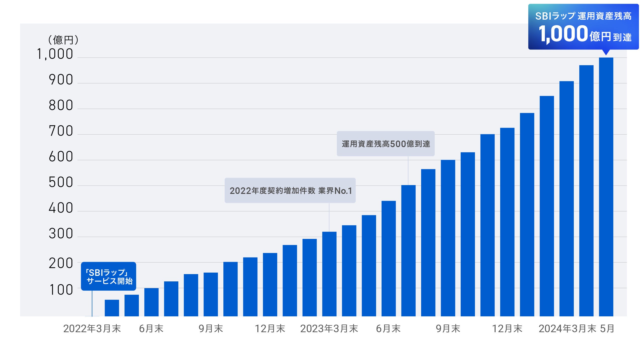Click the 2023年3月末 axis label
This screenshot has width=644, height=342.
point(329,329)
